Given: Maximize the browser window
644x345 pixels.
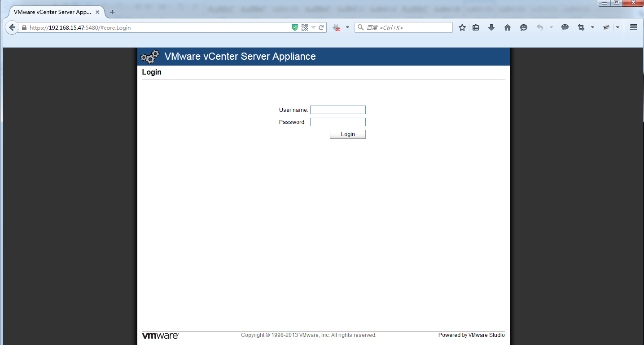Looking at the screenshot, I should coord(617,3).
